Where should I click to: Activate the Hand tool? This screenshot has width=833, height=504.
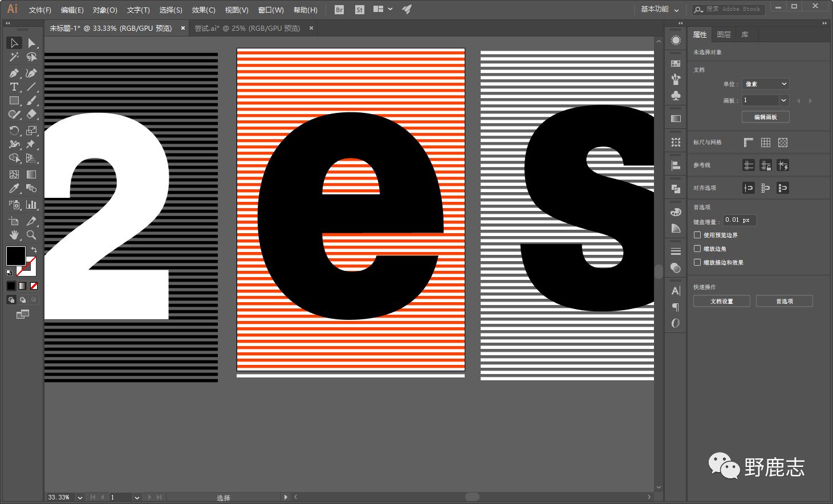pos(14,235)
